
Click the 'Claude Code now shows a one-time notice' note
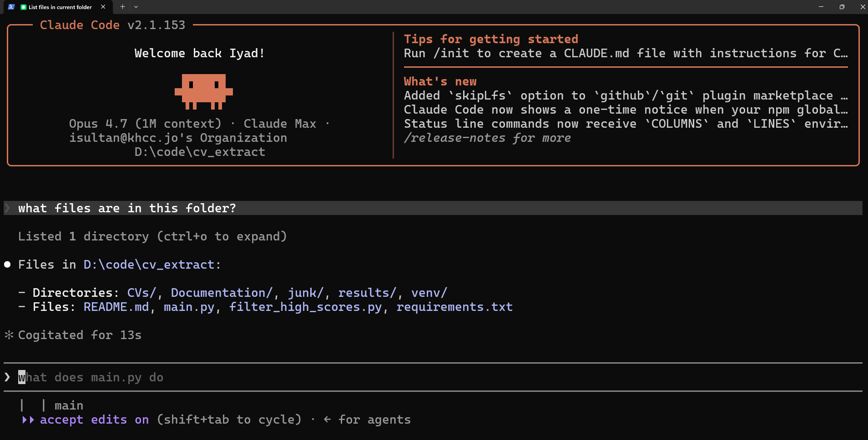coord(626,110)
